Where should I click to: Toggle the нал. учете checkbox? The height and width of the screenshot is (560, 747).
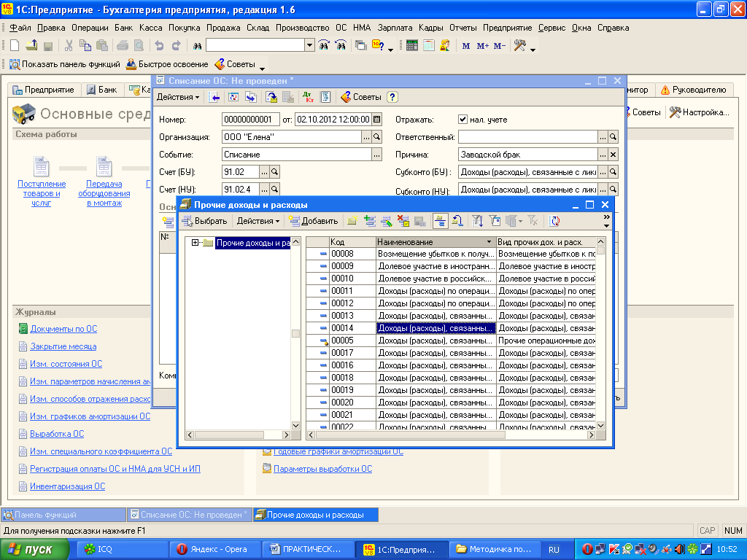462,120
